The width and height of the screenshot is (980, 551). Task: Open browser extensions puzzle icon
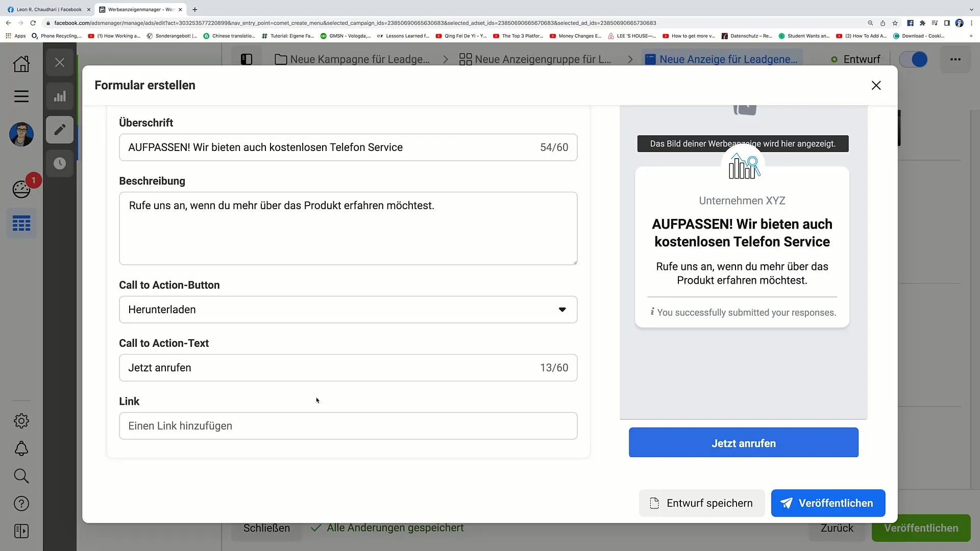[x=922, y=23]
